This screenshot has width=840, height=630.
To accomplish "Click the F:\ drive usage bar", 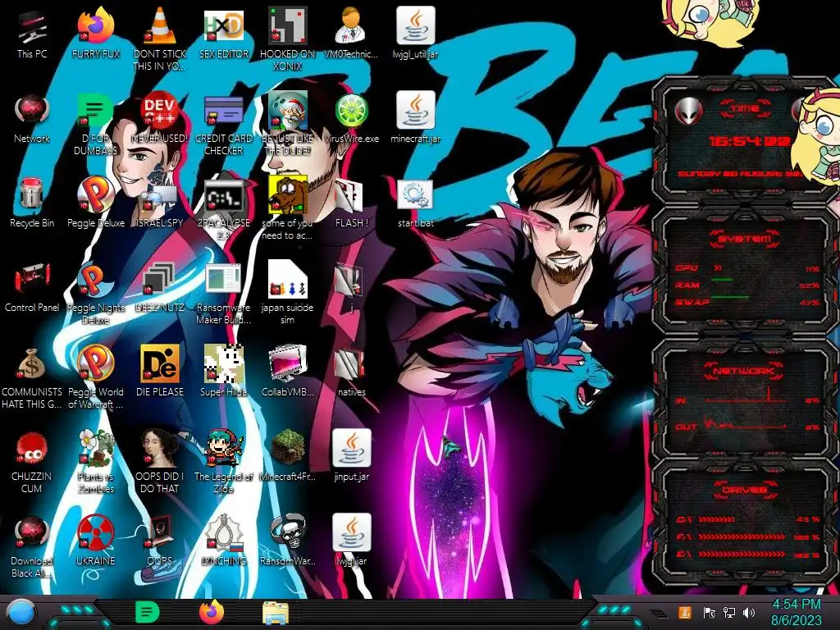I will 742,536.
